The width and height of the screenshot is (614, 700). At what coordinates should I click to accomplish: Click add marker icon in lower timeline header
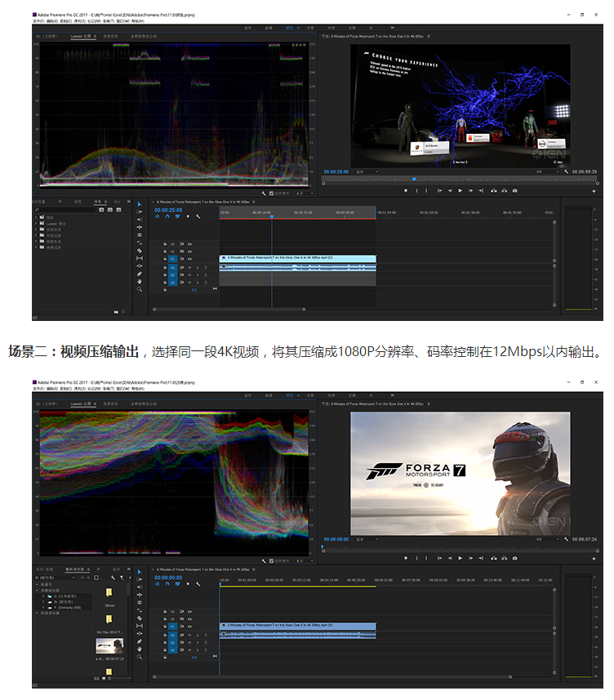tap(188, 584)
